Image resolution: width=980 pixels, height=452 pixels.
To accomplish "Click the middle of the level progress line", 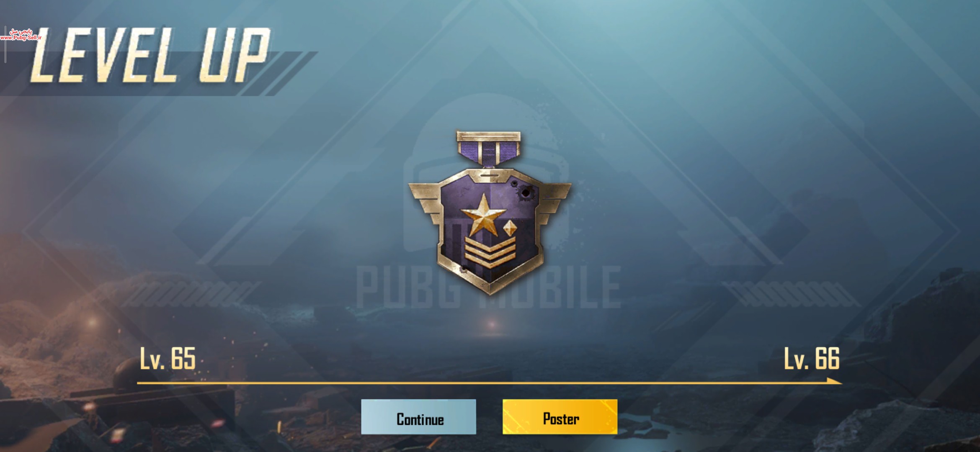I will (489, 383).
